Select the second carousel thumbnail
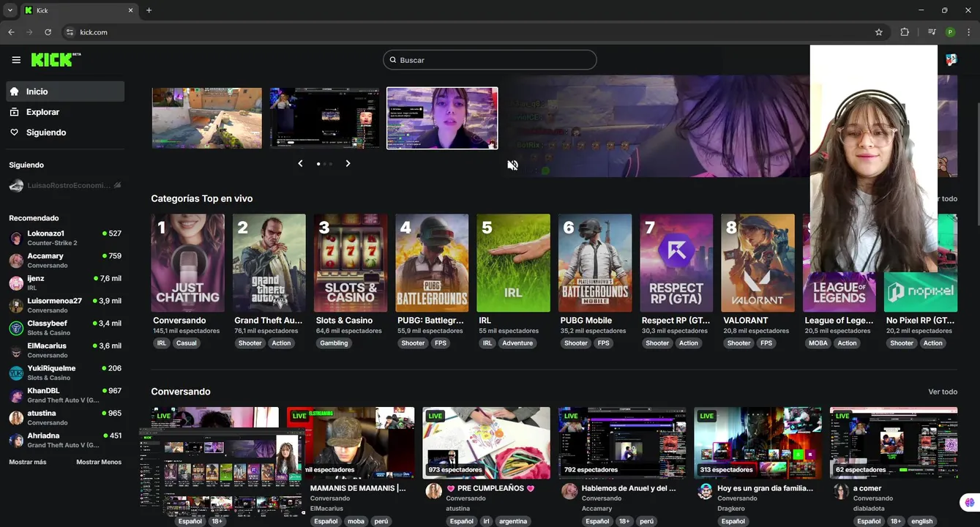Viewport: 980px width, 527px height. (x=325, y=118)
